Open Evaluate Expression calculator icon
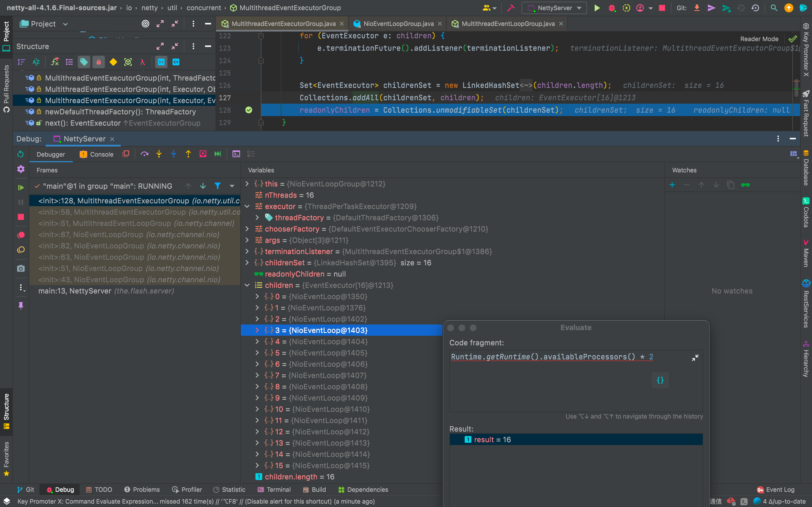The image size is (812, 507). (x=236, y=154)
